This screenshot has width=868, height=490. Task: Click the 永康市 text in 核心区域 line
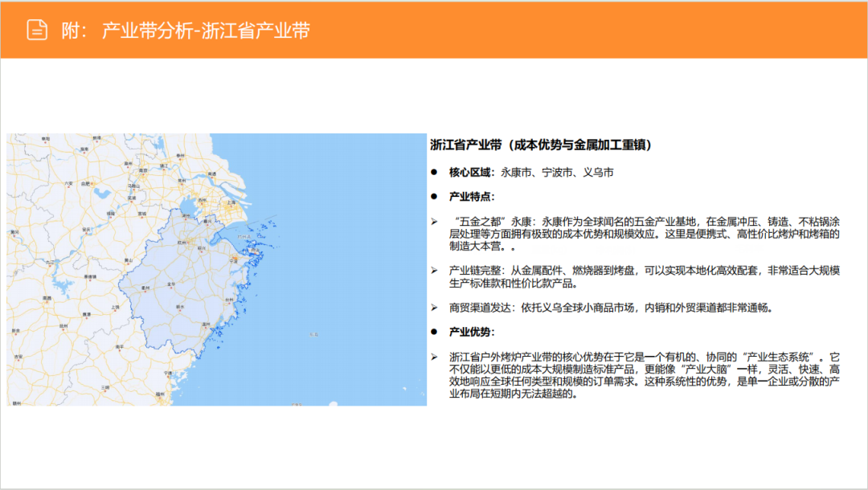[514, 170]
